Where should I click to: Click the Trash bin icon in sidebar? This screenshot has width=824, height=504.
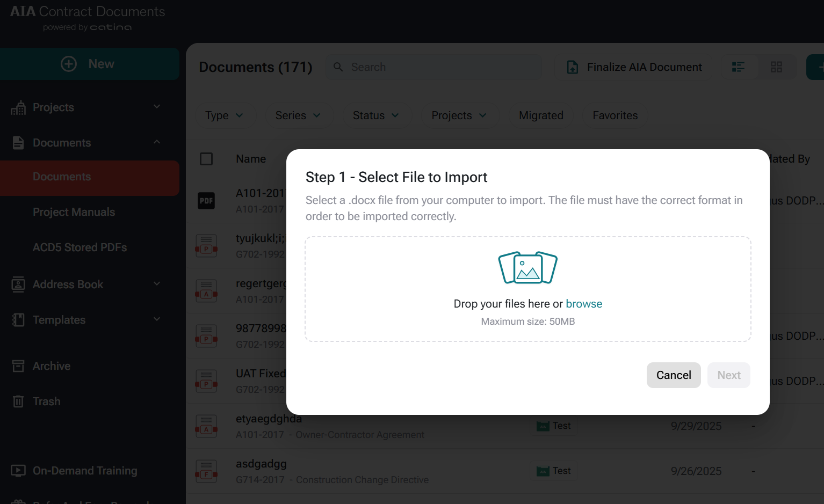[x=18, y=401]
